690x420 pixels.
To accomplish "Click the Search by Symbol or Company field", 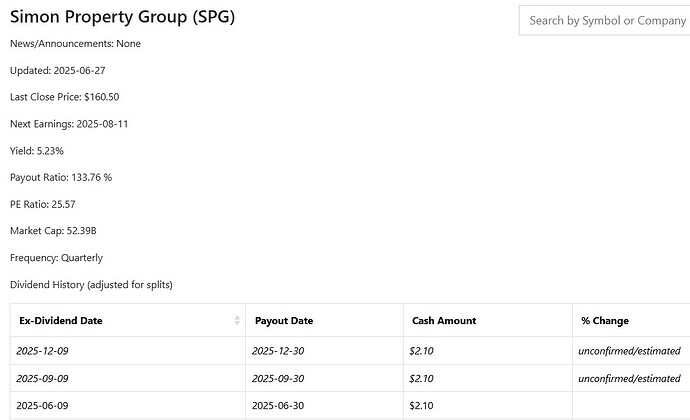I will tap(605, 21).
